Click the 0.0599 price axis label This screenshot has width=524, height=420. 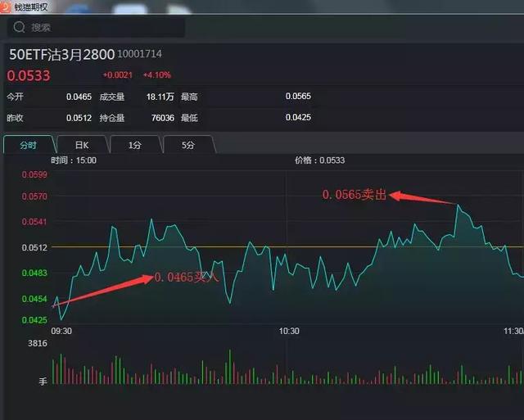click(34, 174)
